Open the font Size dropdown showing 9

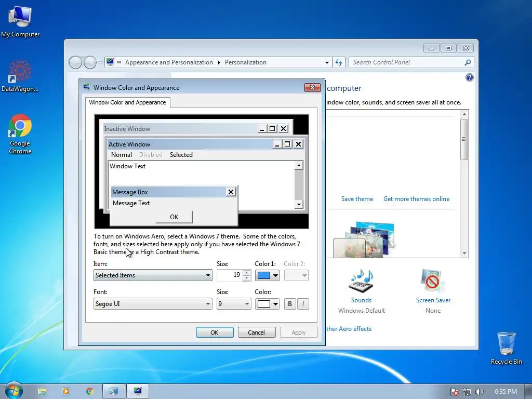pyautogui.click(x=234, y=304)
